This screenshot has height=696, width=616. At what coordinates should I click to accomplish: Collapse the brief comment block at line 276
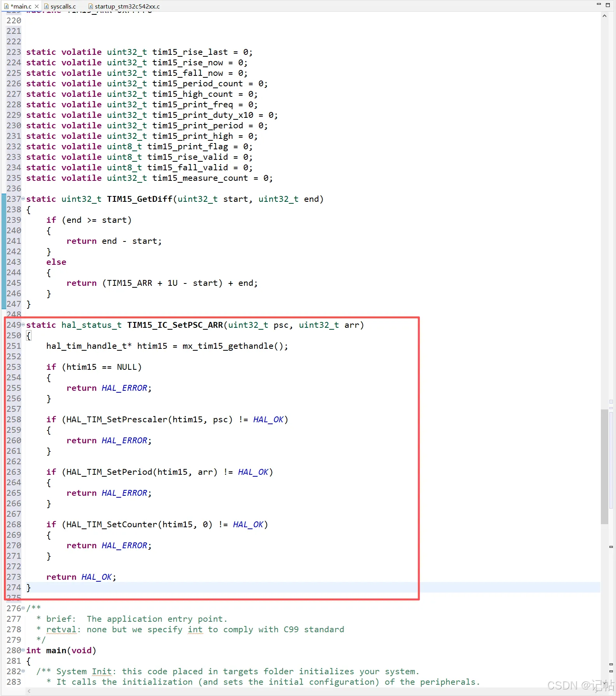click(23, 608)
